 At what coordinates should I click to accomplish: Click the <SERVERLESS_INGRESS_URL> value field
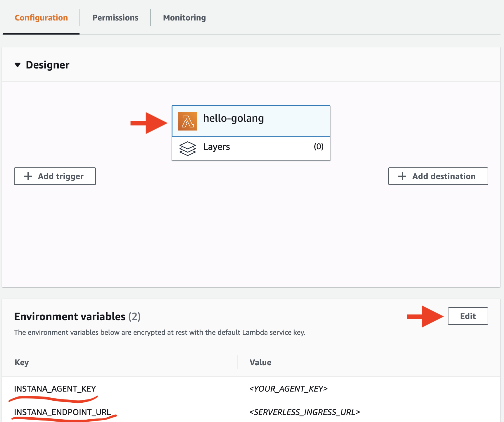click(x=305, y=412)
